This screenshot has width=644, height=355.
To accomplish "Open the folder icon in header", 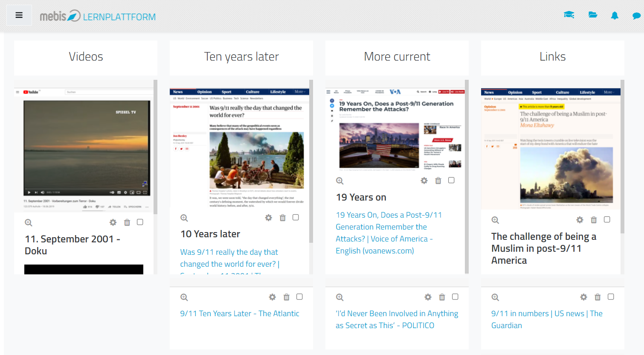I will click(593, 15).
